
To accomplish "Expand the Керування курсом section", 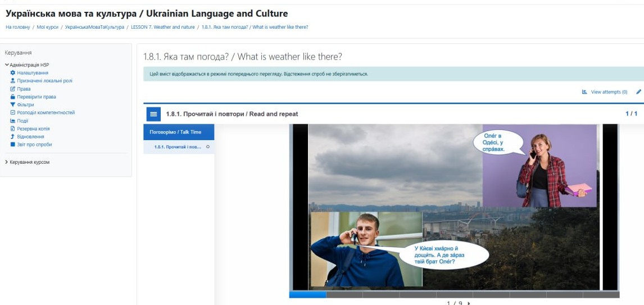I will 7,162.
